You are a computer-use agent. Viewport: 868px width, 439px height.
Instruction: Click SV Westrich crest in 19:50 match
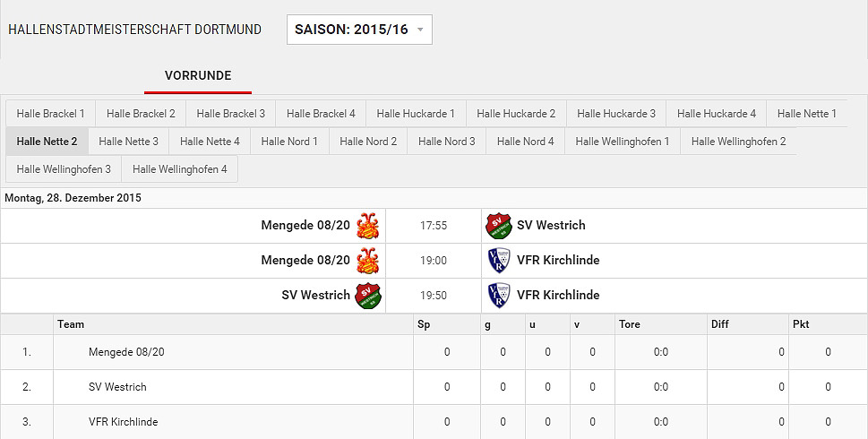[368, 296]
